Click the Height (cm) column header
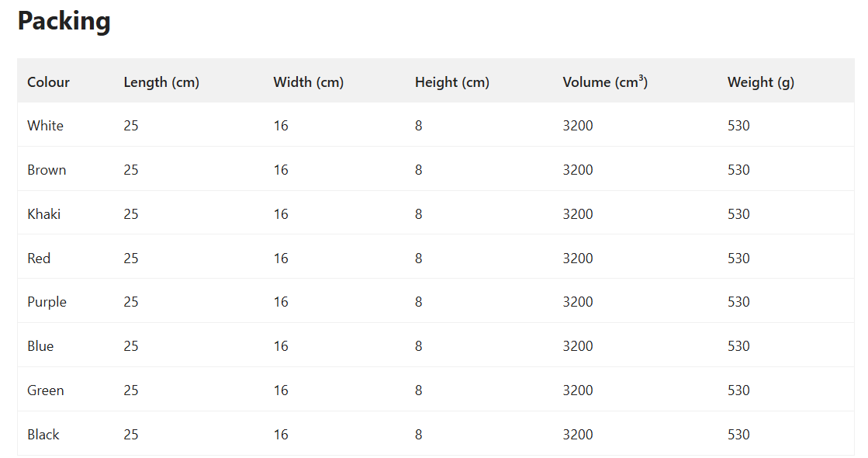This screenshot has height=458, width=868. tap(451, 82)
